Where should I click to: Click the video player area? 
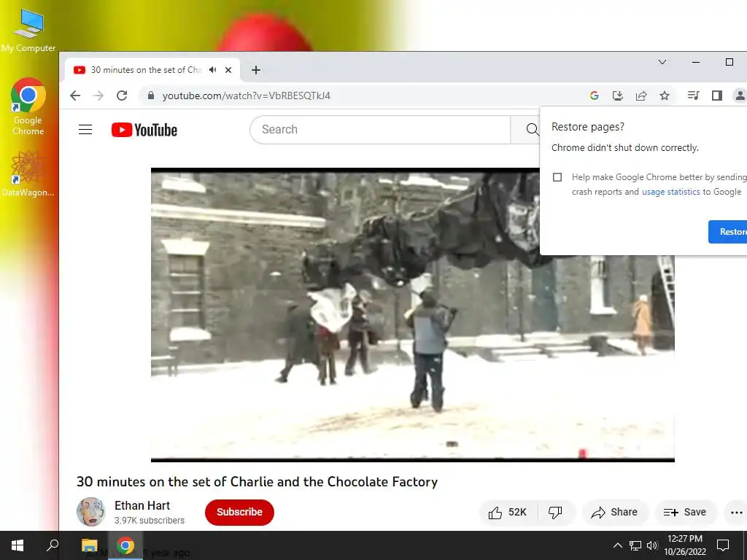(x=413, y=315)
